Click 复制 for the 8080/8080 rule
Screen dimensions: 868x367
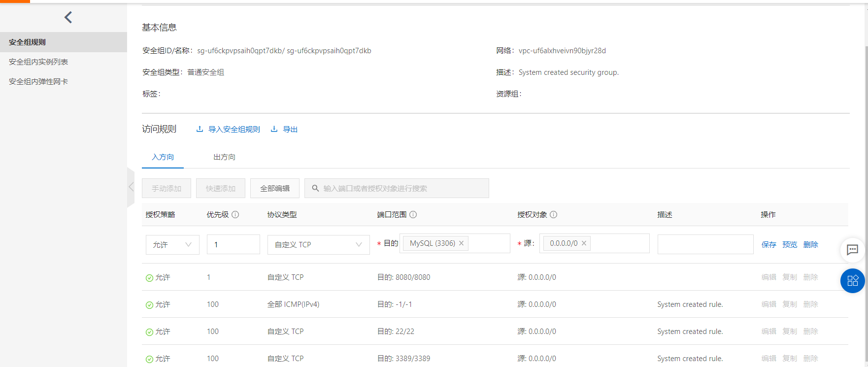[x=790, y=277]
